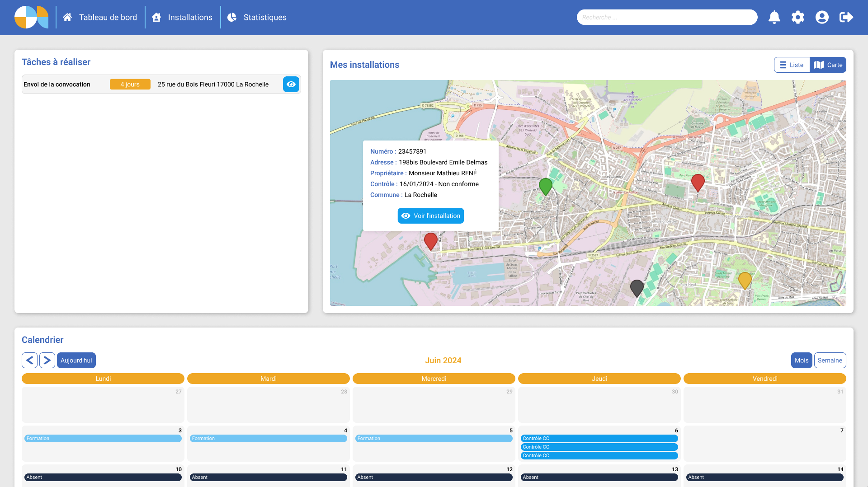
Task: Click the Envoi de la convocation label
Action: click(57, 84)
